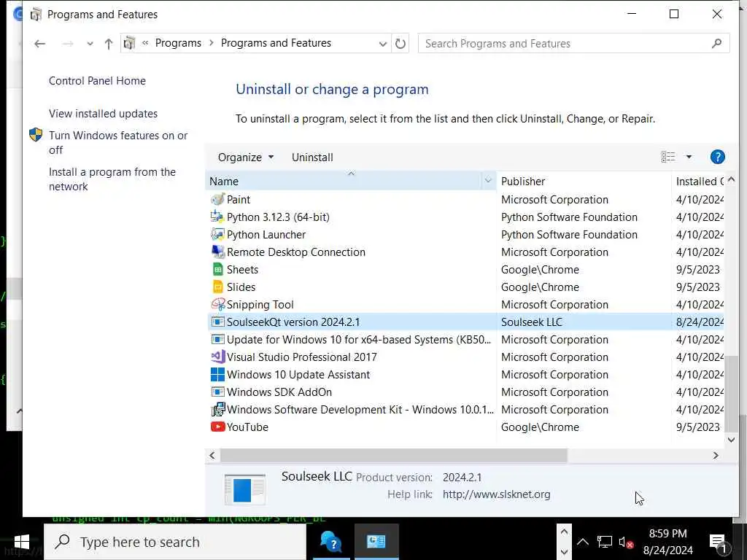This screenshot has width=747, height=560.
Task: Click the help link http://www.slsknet.org
Action: pos(496,494)
